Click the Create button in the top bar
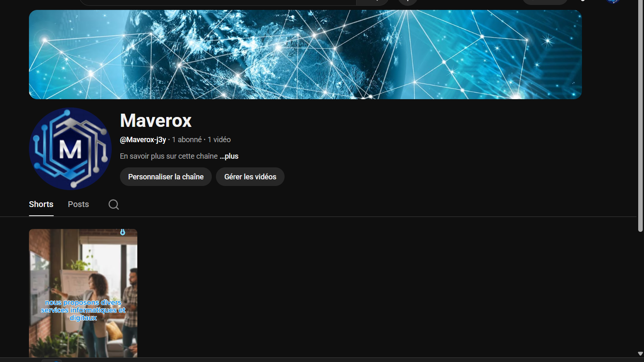 [545, 2]
